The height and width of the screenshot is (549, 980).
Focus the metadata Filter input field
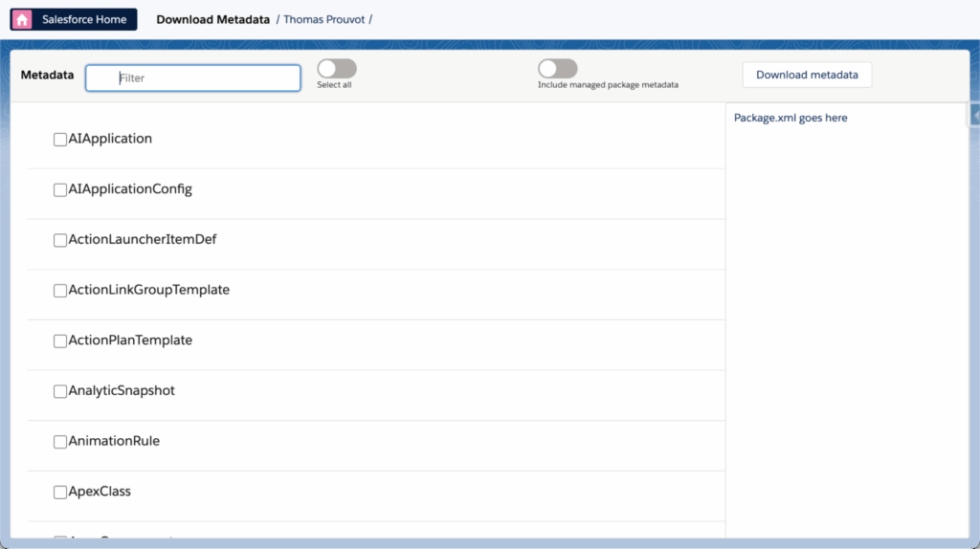pos(193,78)
